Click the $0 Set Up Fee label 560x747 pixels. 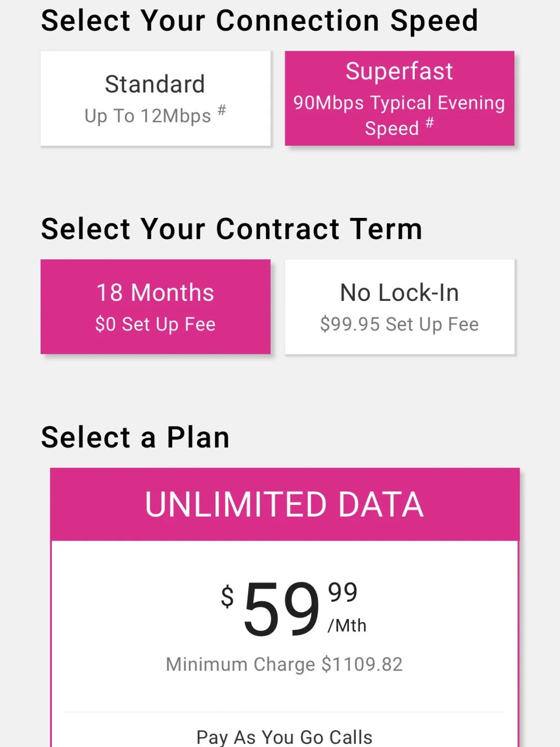tap(155, 325)
